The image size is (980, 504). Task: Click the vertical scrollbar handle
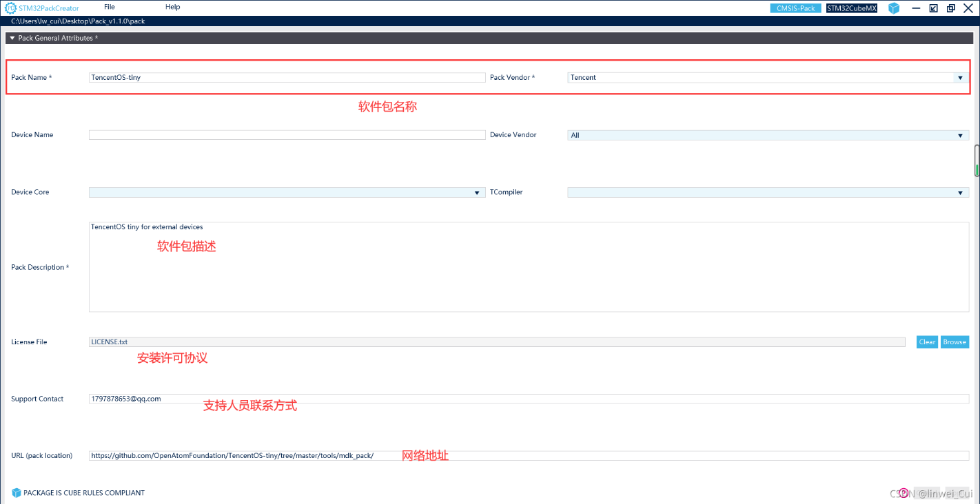[x=976, y=160]
